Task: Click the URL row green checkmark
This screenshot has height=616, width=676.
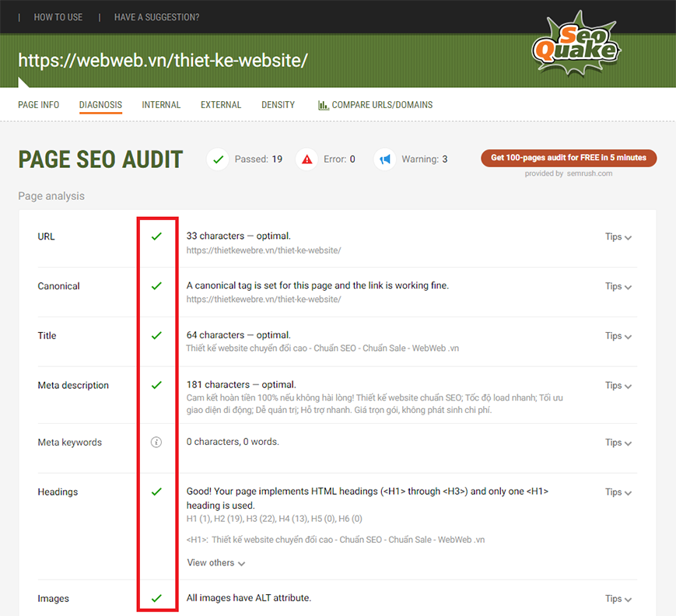Action: pos(156,236)
